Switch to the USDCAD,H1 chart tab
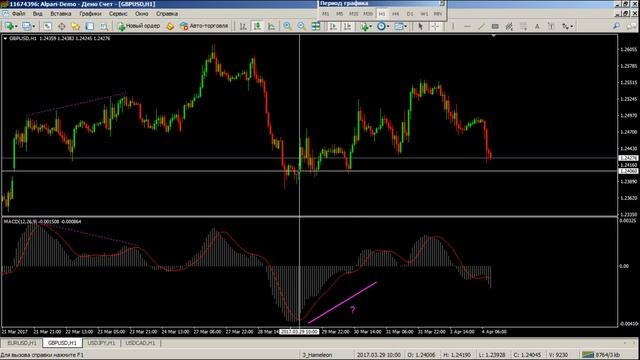Screen dimensions: 640x360 point(140,343)
